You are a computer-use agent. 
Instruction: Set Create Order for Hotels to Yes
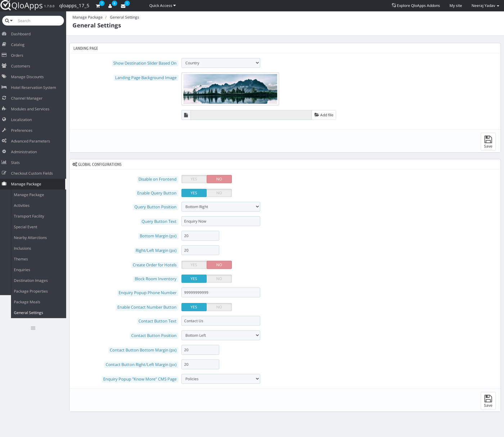point(194,265)
